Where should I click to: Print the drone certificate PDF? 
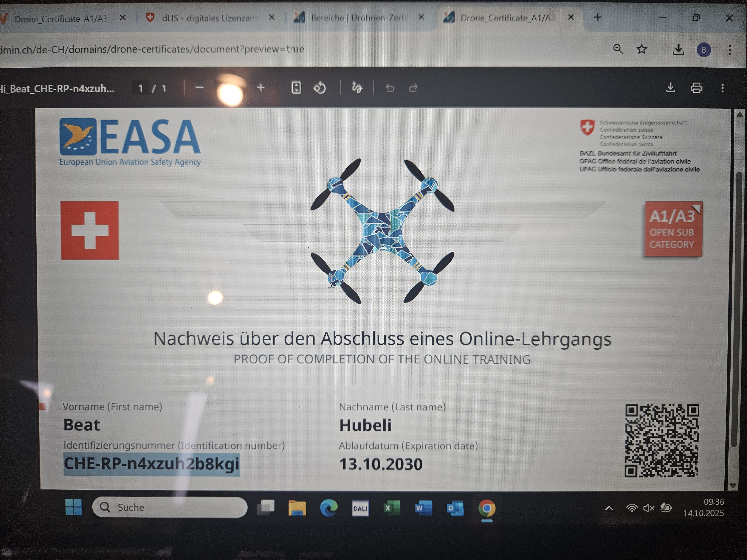[x=696, y=88]
